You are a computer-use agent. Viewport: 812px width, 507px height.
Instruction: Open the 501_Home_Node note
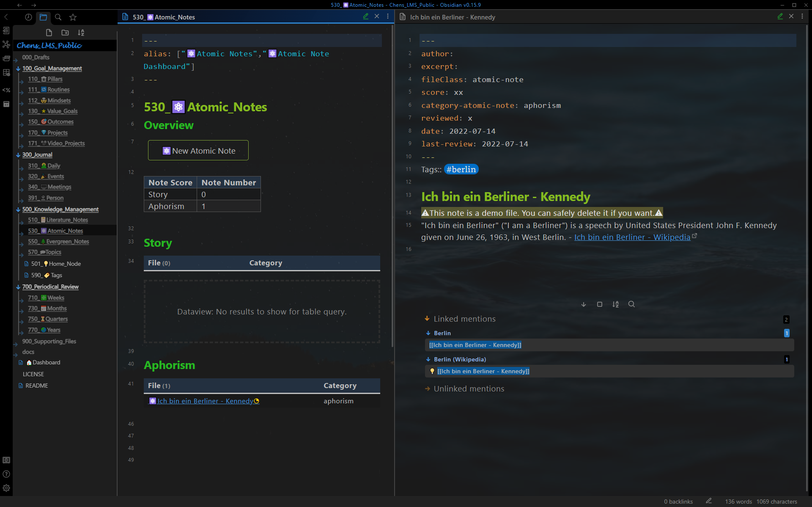56,264
